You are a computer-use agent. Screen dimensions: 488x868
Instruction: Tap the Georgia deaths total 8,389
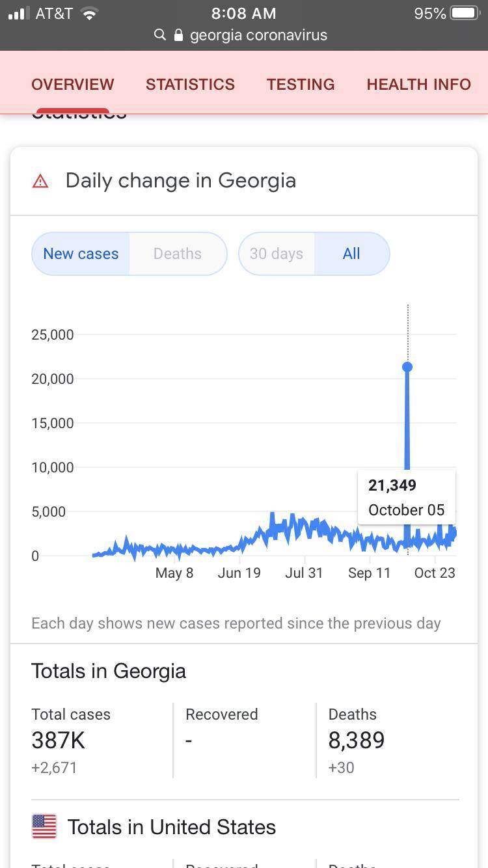point(357,740)
